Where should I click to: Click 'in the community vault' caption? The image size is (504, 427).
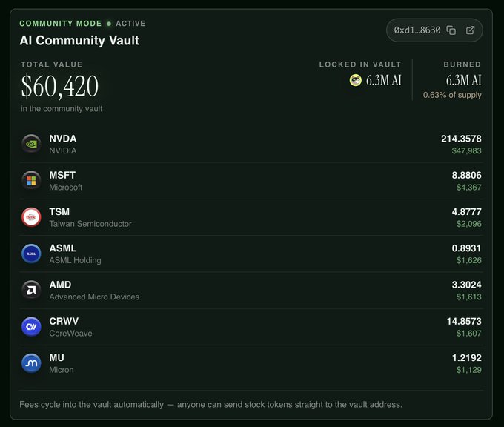(x=62, y=109)
